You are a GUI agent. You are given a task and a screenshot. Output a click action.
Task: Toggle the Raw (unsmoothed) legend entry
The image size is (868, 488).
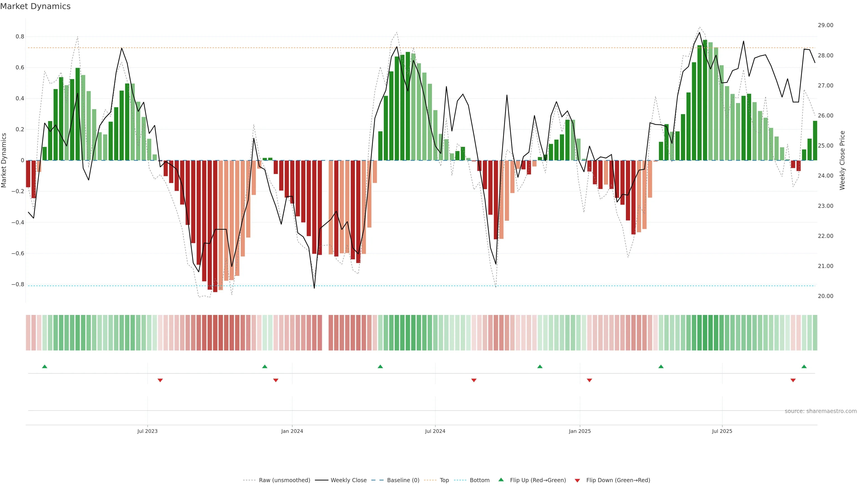click(x=284, y=480)
